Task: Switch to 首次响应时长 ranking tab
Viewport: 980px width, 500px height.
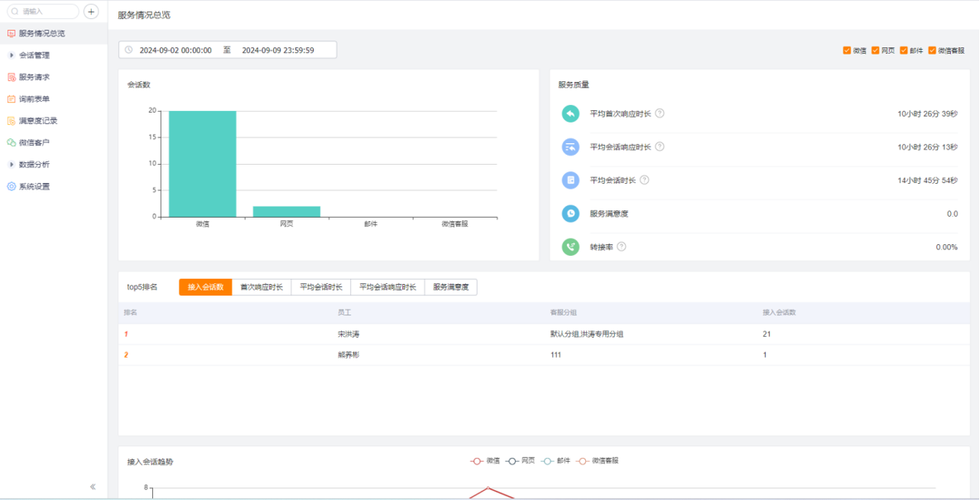Action: pos(262,287)
